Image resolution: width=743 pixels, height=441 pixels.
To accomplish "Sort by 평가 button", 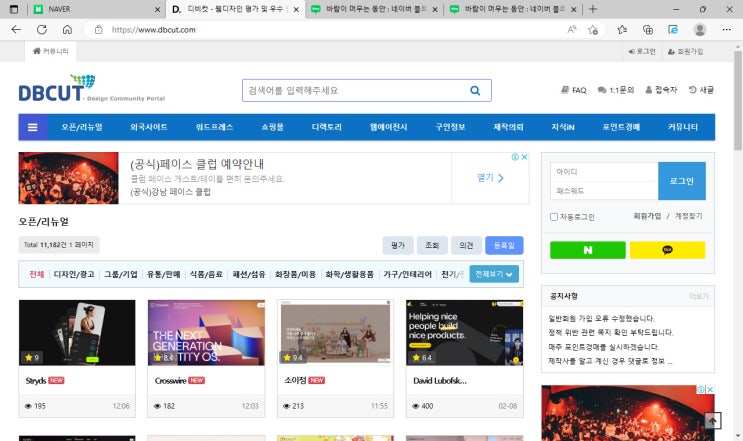I will [x=398, y=245].
